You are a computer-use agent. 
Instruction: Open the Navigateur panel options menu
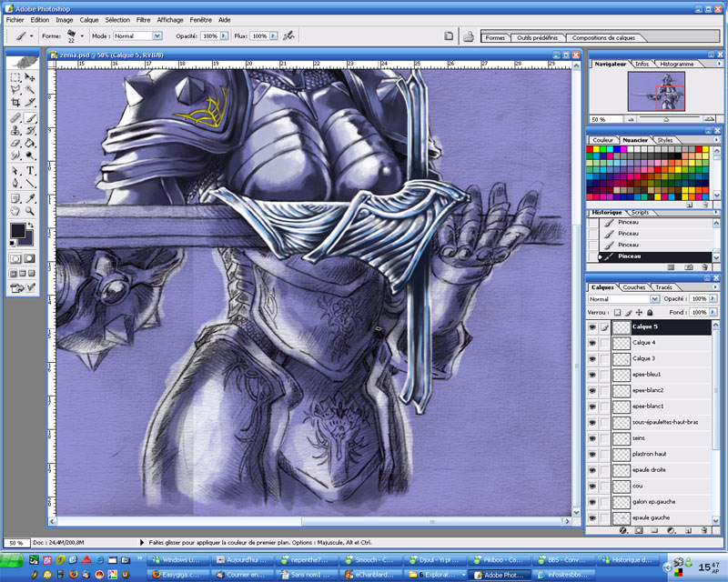pyautogui.click(x=719, y=64)
